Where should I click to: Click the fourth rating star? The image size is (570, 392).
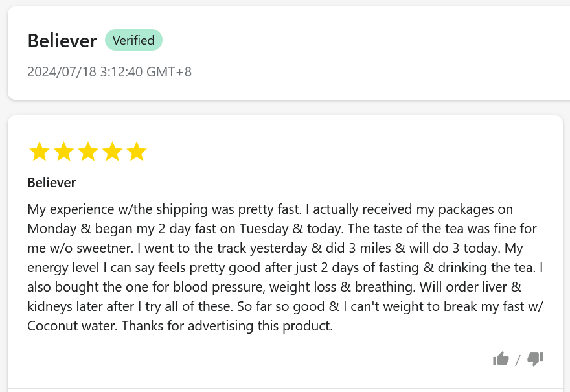[x=112, y=152]
